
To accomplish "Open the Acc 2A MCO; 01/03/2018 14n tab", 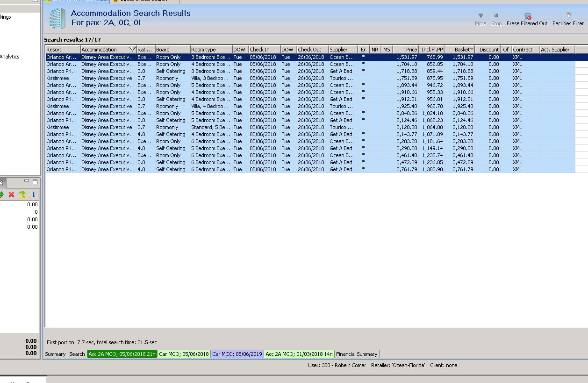I will [x=299, y=354].
